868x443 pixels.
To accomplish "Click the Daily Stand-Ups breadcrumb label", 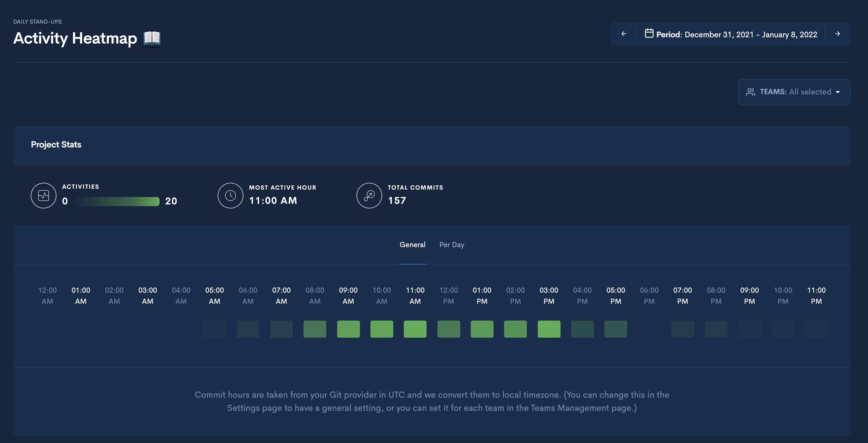I will tap(37, 22).
